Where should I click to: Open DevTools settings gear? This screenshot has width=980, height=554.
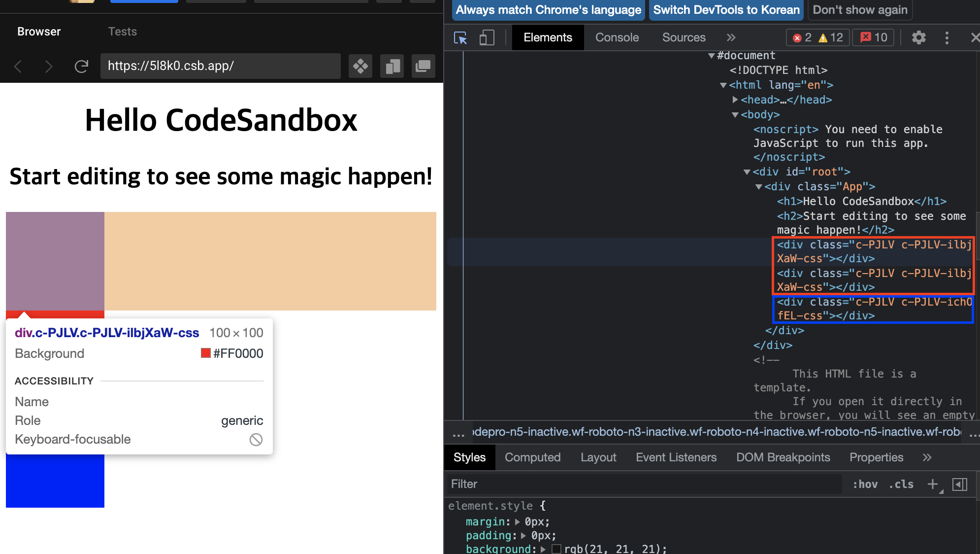coord(918,38)
